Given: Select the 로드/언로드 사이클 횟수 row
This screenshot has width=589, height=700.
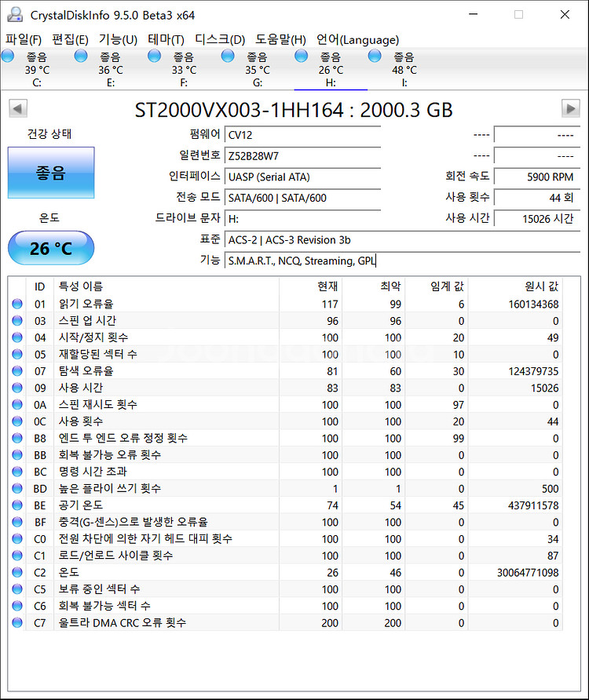Looking at the screenshot, I should 285,556.
